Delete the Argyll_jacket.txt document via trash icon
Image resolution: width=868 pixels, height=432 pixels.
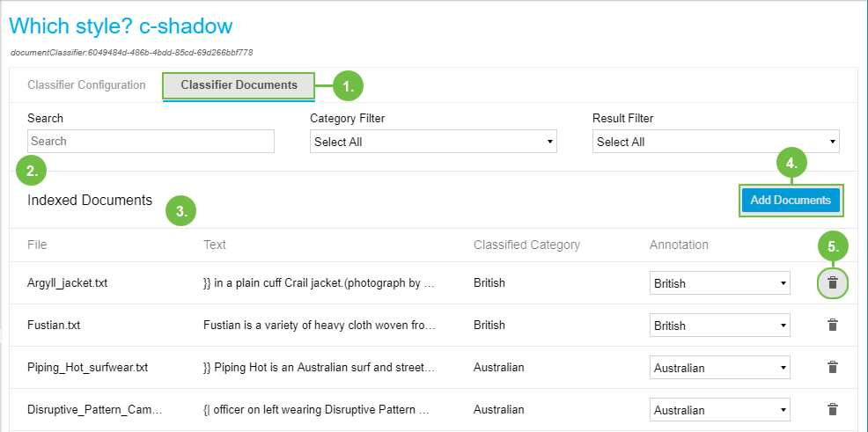[832, 283]
